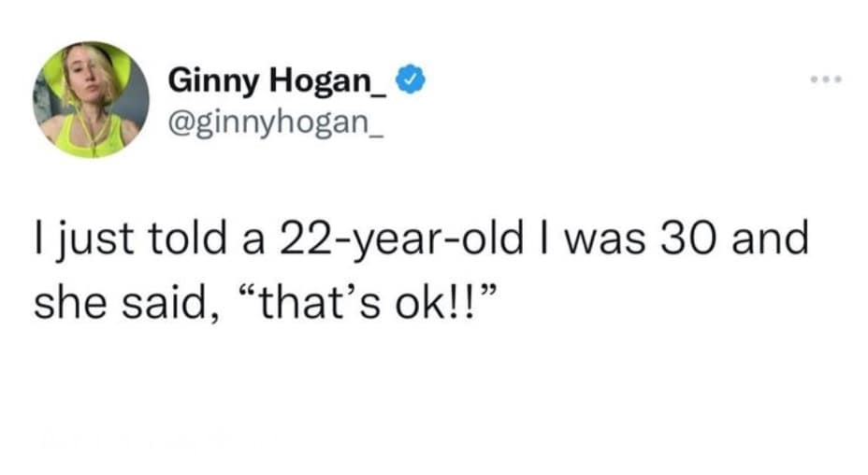Open the circular profile picture avatar
868x475 pixels.
click(x=91, y=99)
